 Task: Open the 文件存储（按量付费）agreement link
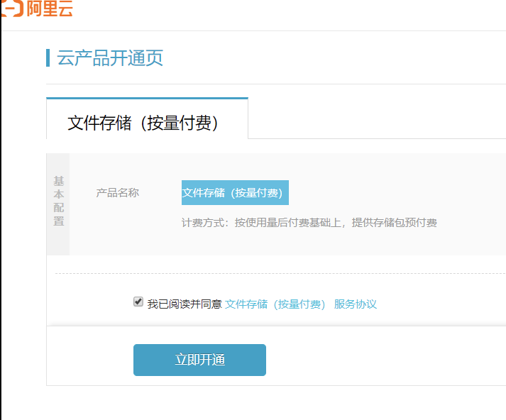click(275, 304)
